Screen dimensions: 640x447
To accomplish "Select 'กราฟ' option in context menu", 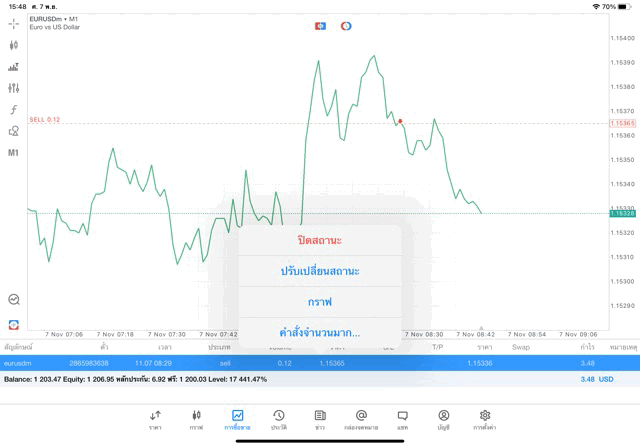I will [320, 302].
